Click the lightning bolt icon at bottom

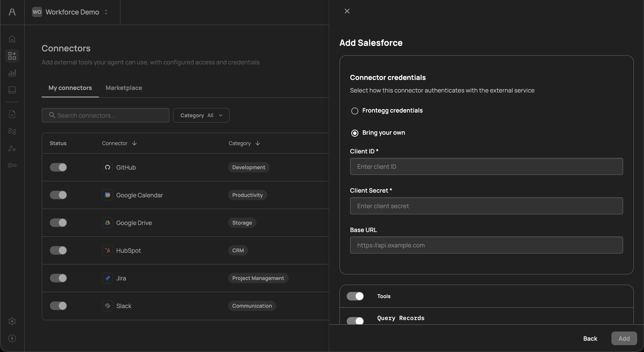pos(12,338)
